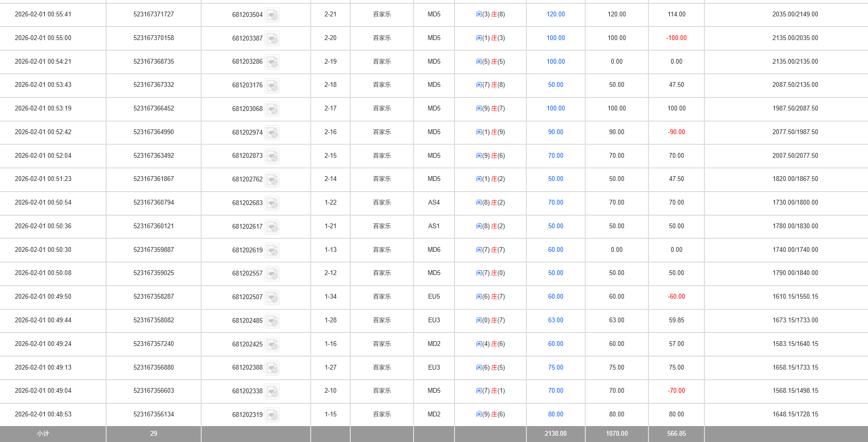View replay for round 681202619
This screenshot has height=442, width=868.
pyautogui.click(x=273, y=250)
